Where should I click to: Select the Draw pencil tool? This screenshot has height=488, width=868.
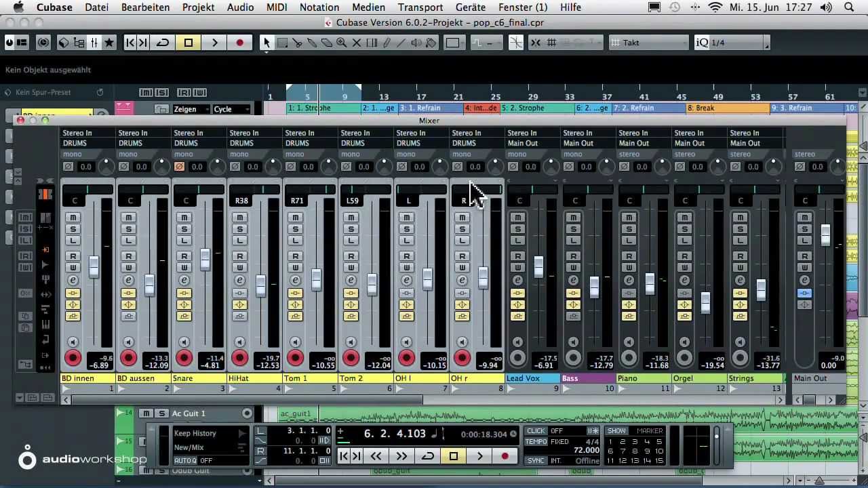point(387,43)
